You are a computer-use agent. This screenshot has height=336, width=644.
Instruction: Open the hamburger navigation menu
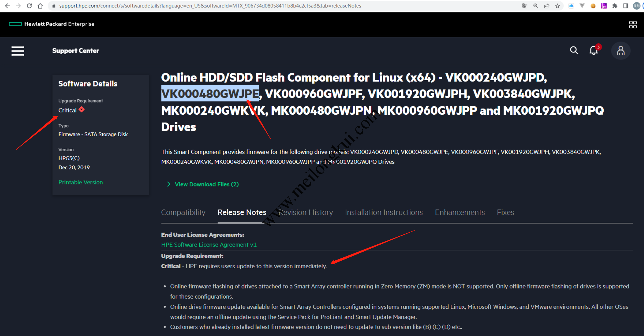pyautogui.click(x=18, y=51)
